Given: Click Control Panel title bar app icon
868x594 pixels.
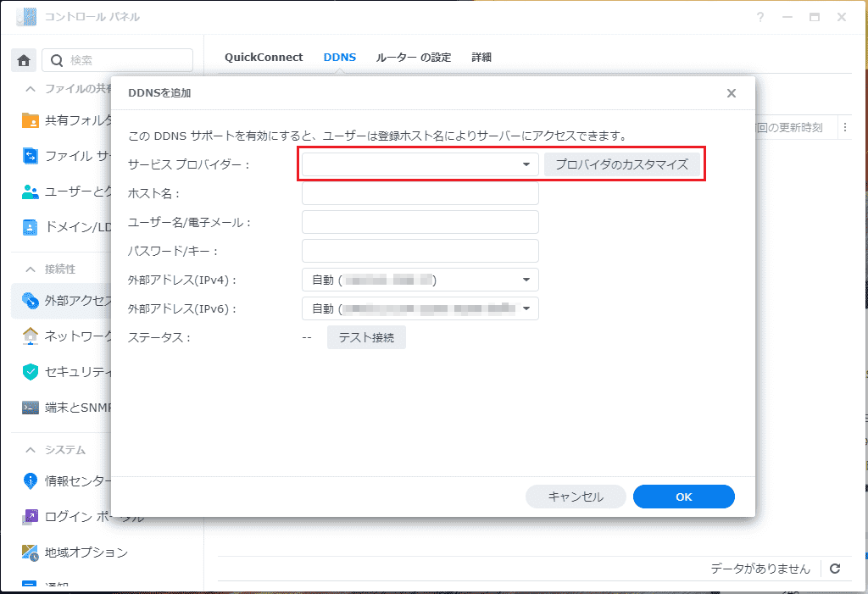Looking at the screenshot, I should tap(26, 17).
